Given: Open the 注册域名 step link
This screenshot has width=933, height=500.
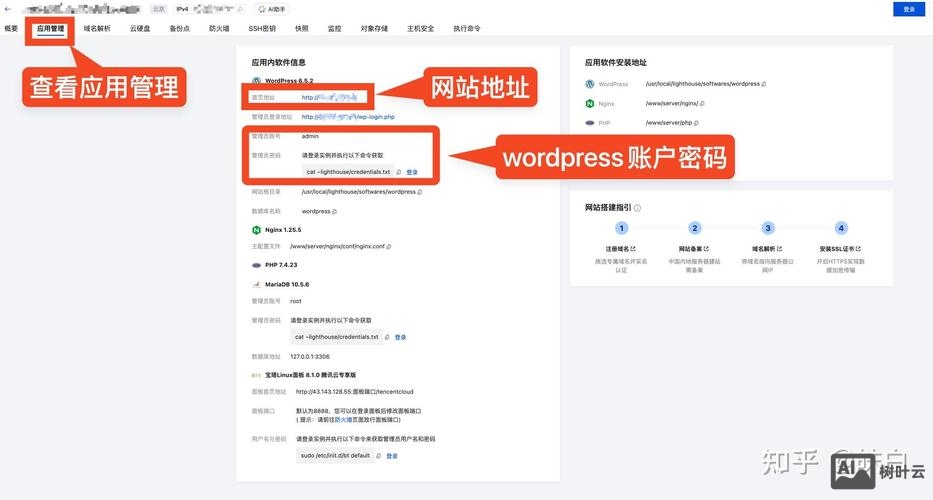Looking at the screenshot, I should [x=621, y=249].
